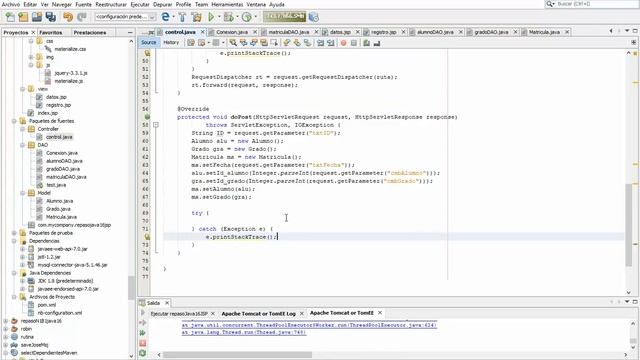Click the Profile Project icon
Image resolution: width=640 pixels, height=360 pixels.
[x=246, y=17]
